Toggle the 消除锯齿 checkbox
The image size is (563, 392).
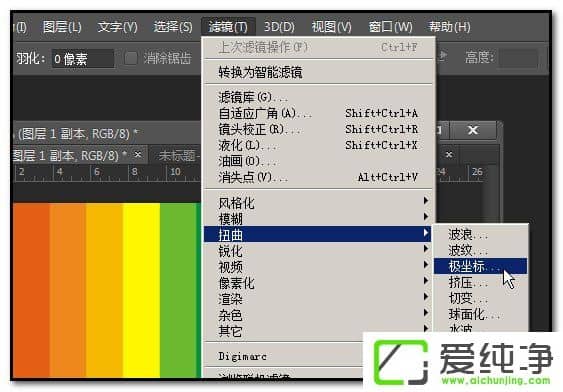(x=130, y=58)
